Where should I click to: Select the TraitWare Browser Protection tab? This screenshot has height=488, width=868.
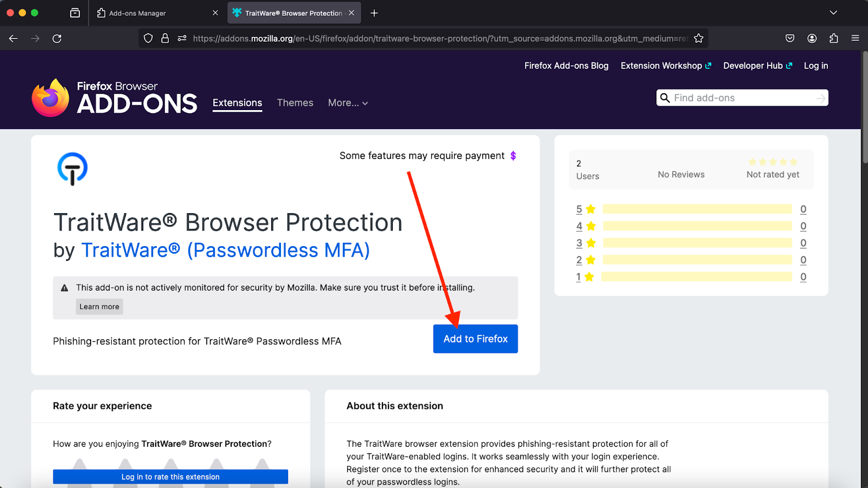click(293, 13)
